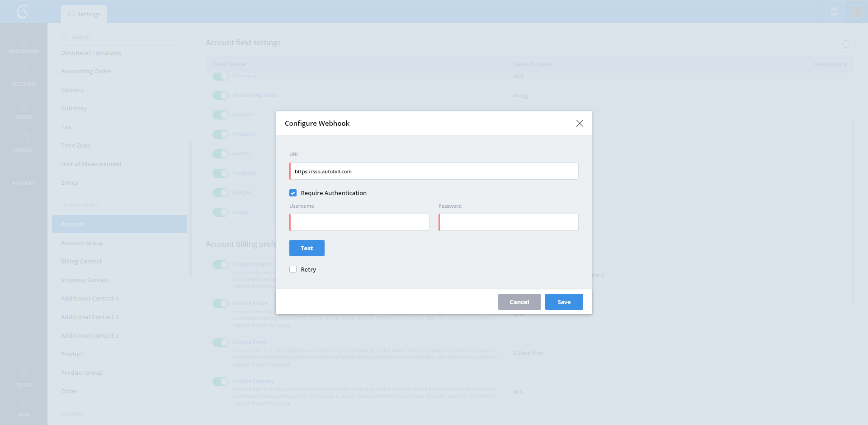Screen dimensions: 868x425
Task: Switch to the Settings tab
Action: click(84, 14)
